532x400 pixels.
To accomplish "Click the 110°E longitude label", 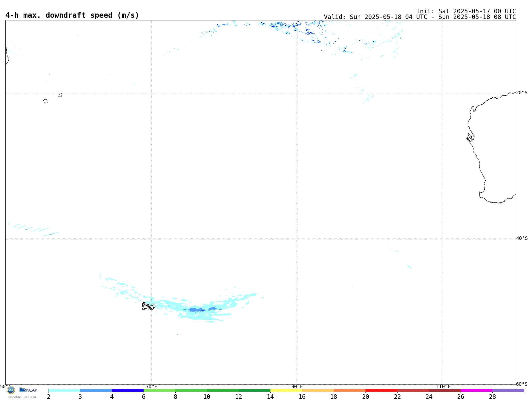I will 443,387.
